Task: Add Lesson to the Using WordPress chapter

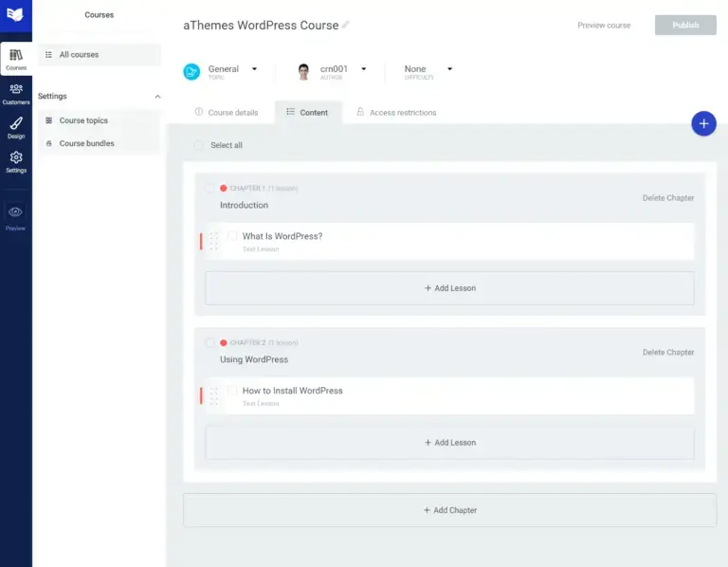Action: pyautogui.click(x=450, y=443)
